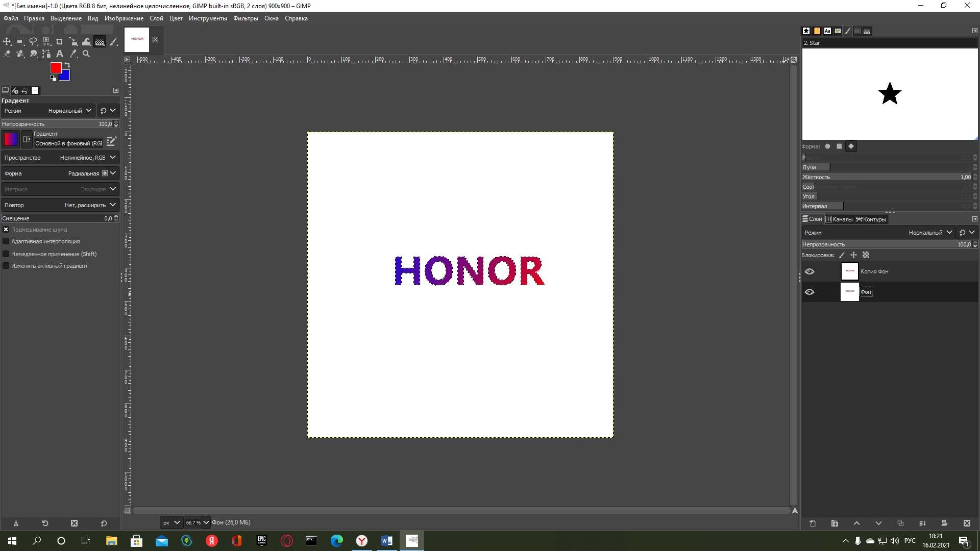
Task: Hide the Фон layer
Action: tap(810, 292)
